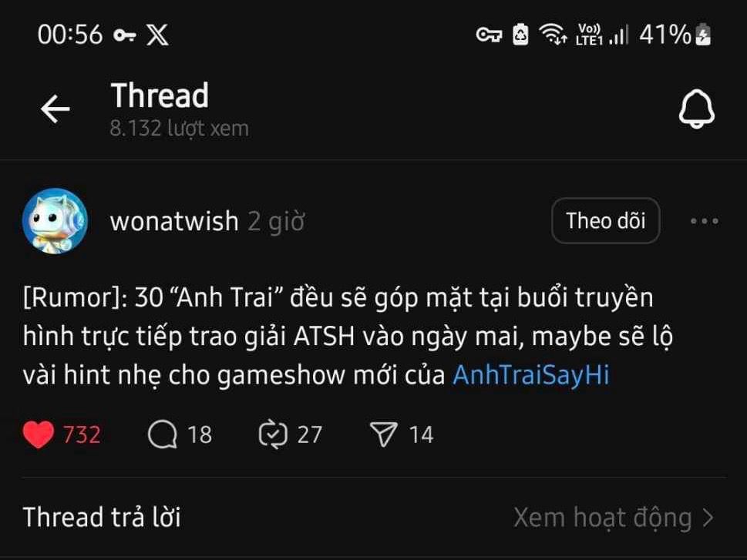Share post with the paper plane icon
The height and width of the screenshot is (560, 747).
383,434
